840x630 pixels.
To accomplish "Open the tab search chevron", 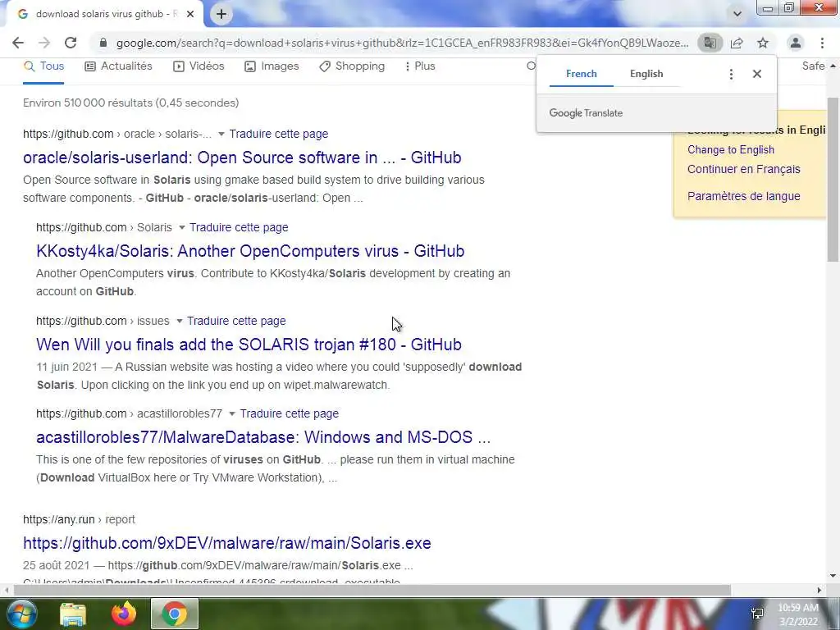I will (x=737, y=14).
